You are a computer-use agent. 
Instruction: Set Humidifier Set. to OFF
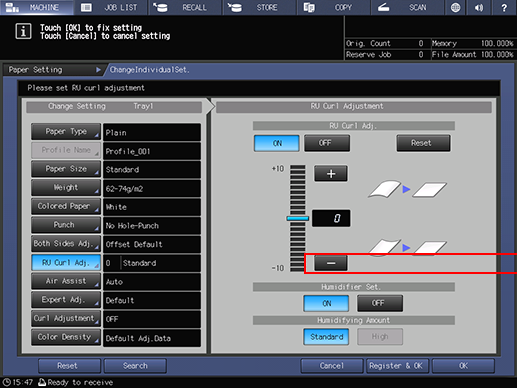click(x=380, y=303)
